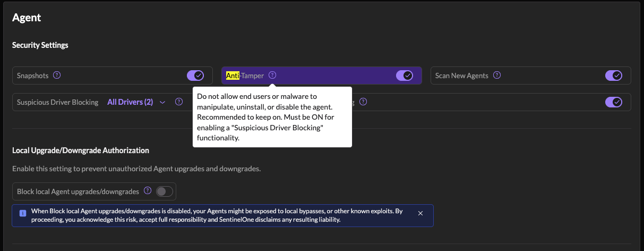
Task: Click the Anti-Tamper help question icon
Action: click(x=272, y=75)
